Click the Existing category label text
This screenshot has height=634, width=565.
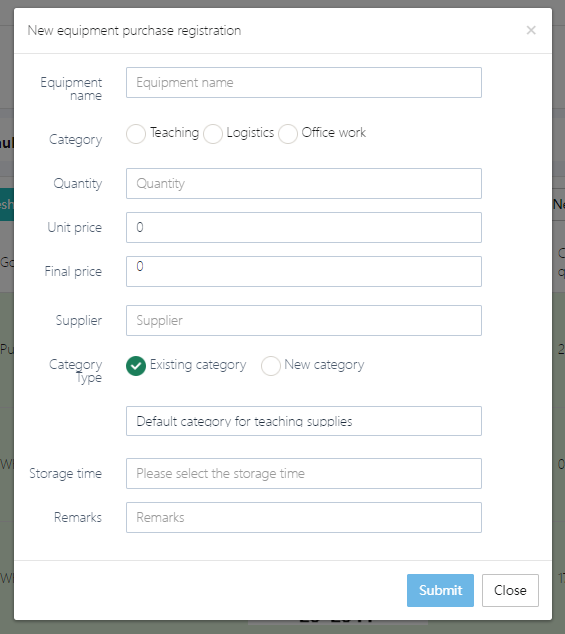click(x=198, y=365)
